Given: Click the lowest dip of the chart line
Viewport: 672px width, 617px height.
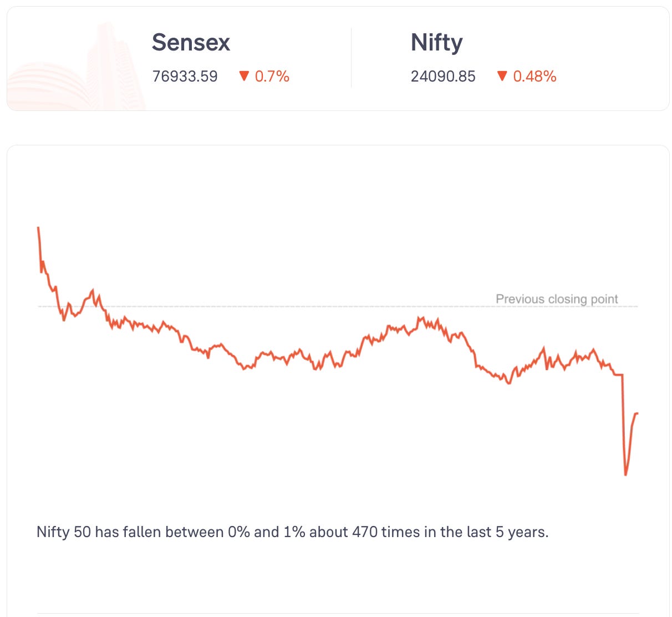Looking at the screenshot, I should (x=625, y=474).
